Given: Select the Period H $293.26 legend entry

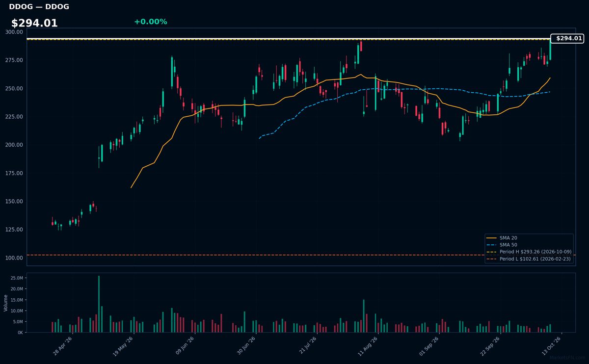Looking at the screenshot, I should coord(529,252).
